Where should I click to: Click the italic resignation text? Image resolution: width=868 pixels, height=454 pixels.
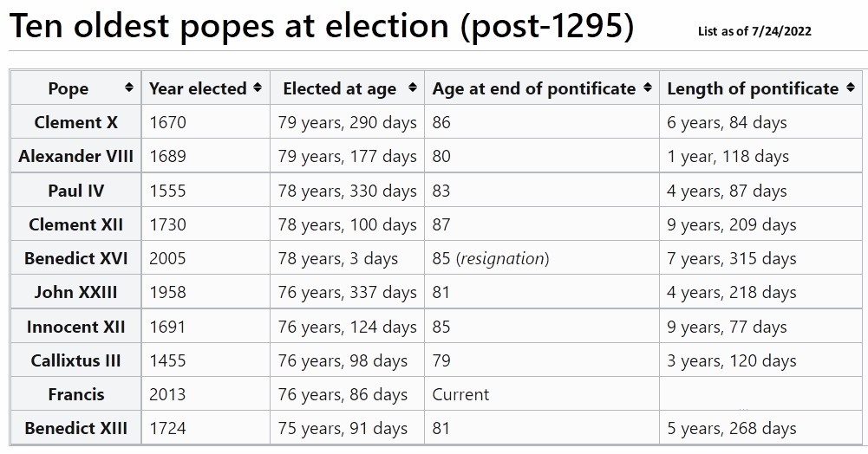(x=503, y=258)
